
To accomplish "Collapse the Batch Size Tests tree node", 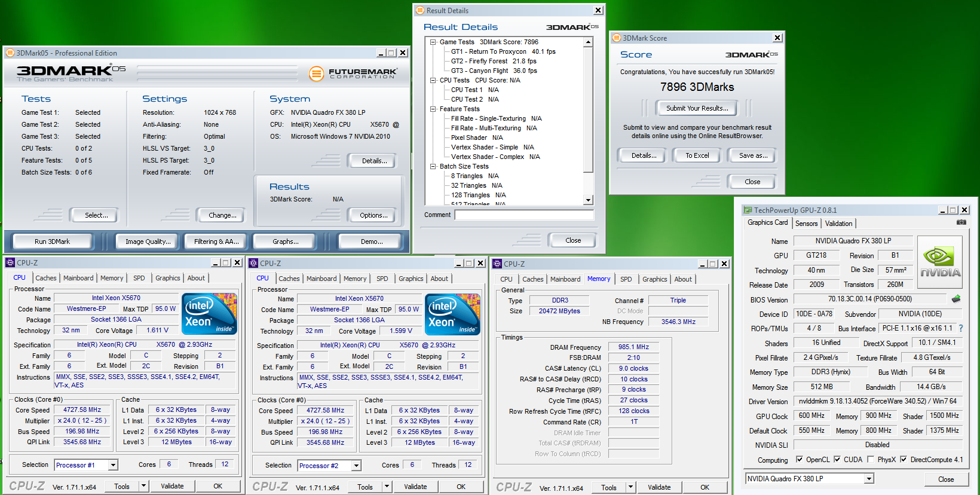I will 433,166.
